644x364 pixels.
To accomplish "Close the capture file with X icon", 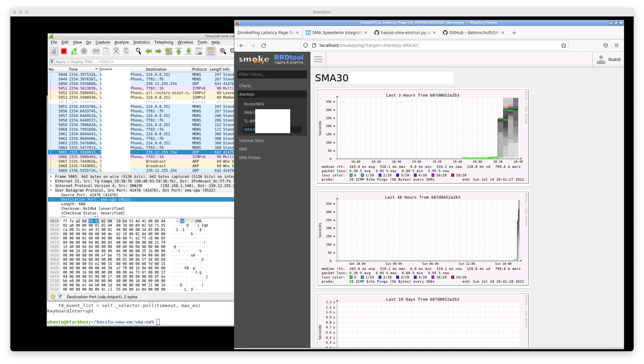I will click(x=116, y=51).
